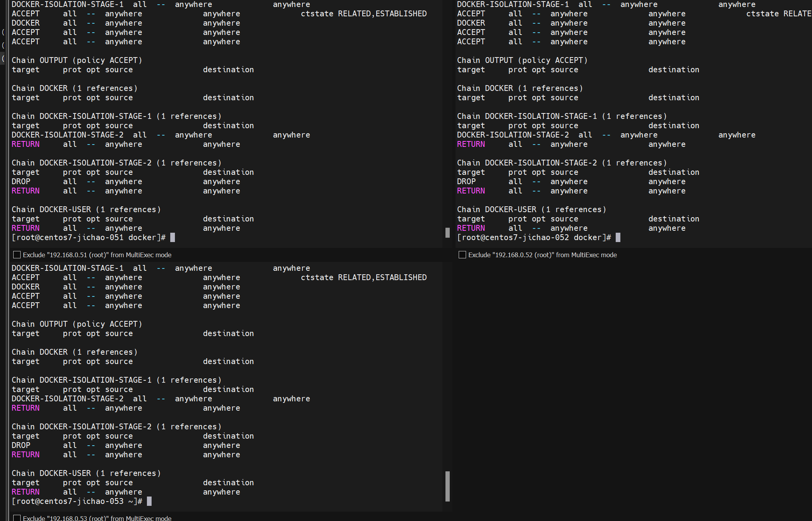Click 'ctstate RELATED,ESTABLISHED' in 051 terminal

point(364,14)
